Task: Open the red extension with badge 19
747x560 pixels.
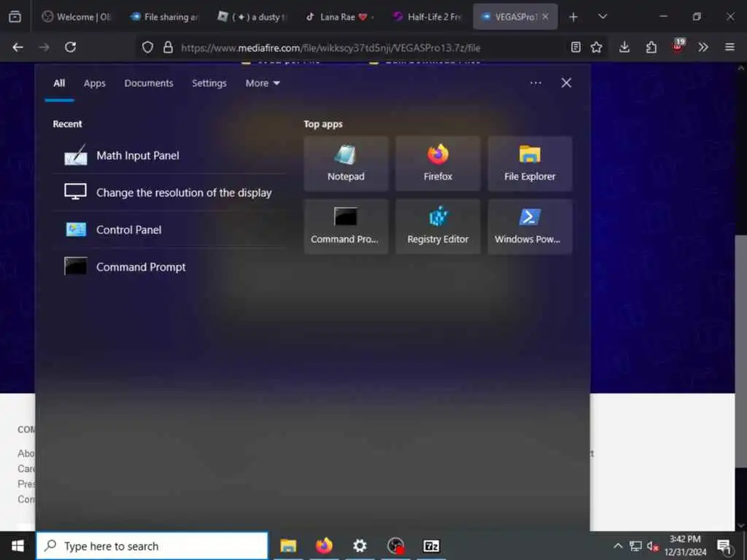Action: [x=678, y=46]
